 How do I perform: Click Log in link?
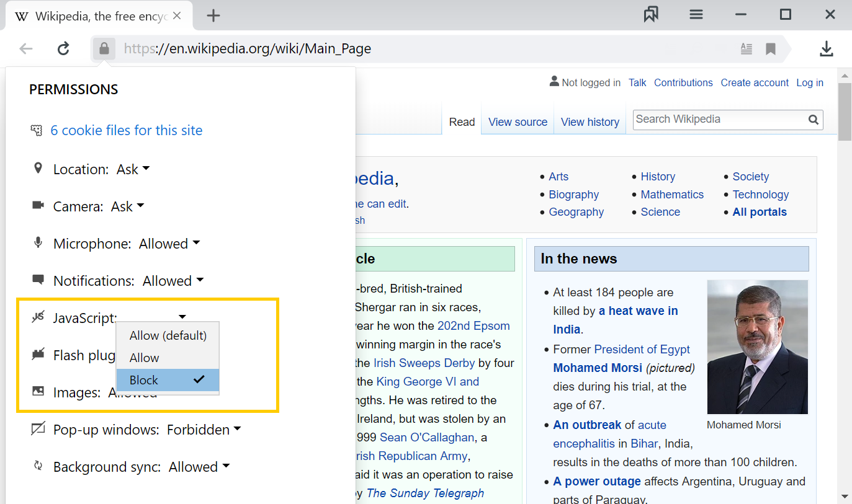pyautogui.click(x=810, y=82)
